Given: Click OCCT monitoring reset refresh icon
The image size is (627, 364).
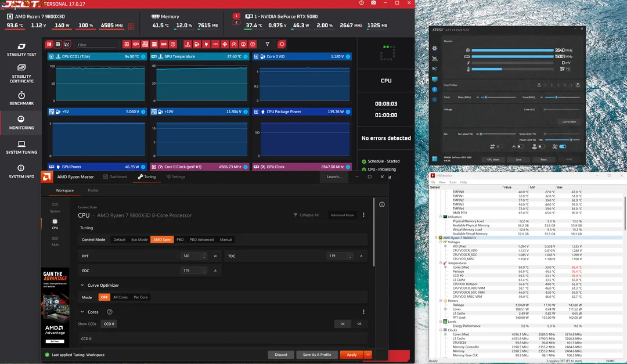Looking at the screenshot, I should (282, 44).
